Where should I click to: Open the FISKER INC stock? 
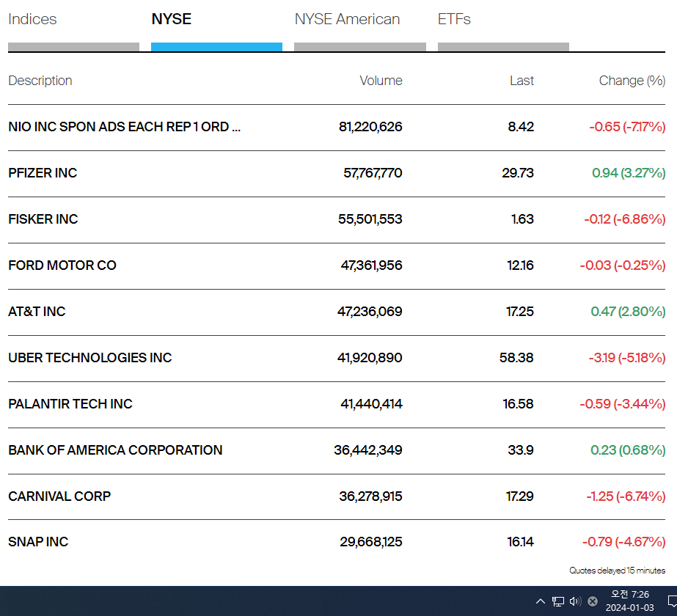(x=43, y=219)
